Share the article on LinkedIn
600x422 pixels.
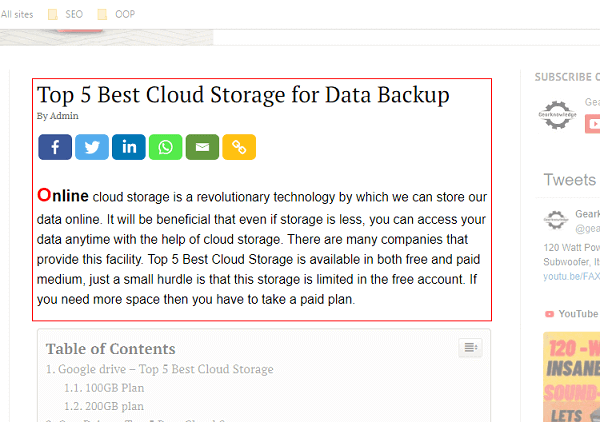129,147
